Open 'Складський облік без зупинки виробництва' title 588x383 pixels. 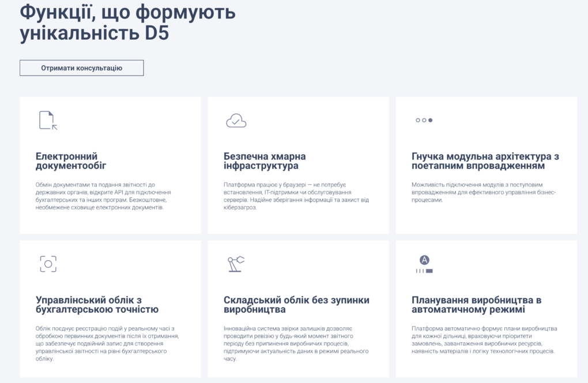pos(296,305)
